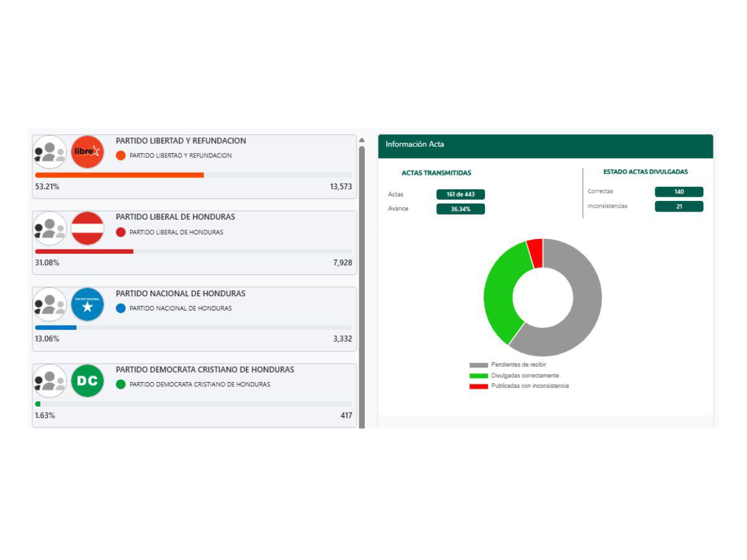Click the 36.34% avance badge
Viewport: 747px width, 560px height.
pos(460,209)
